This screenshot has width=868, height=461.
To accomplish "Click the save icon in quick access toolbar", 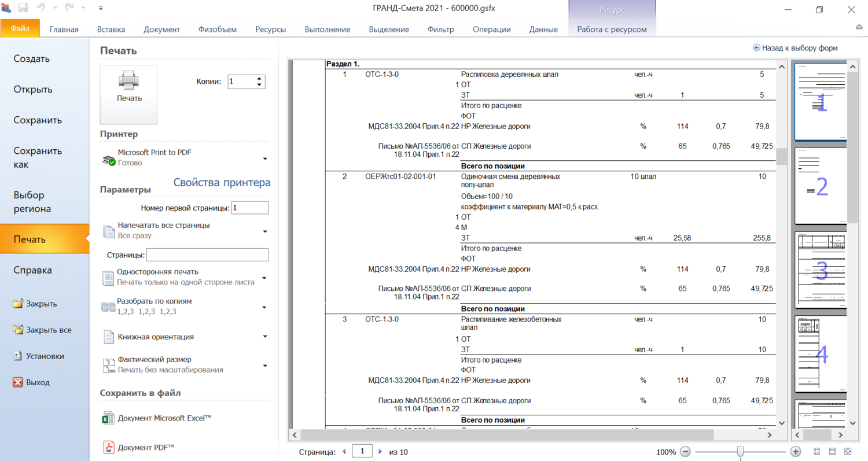I will (23, 9).
